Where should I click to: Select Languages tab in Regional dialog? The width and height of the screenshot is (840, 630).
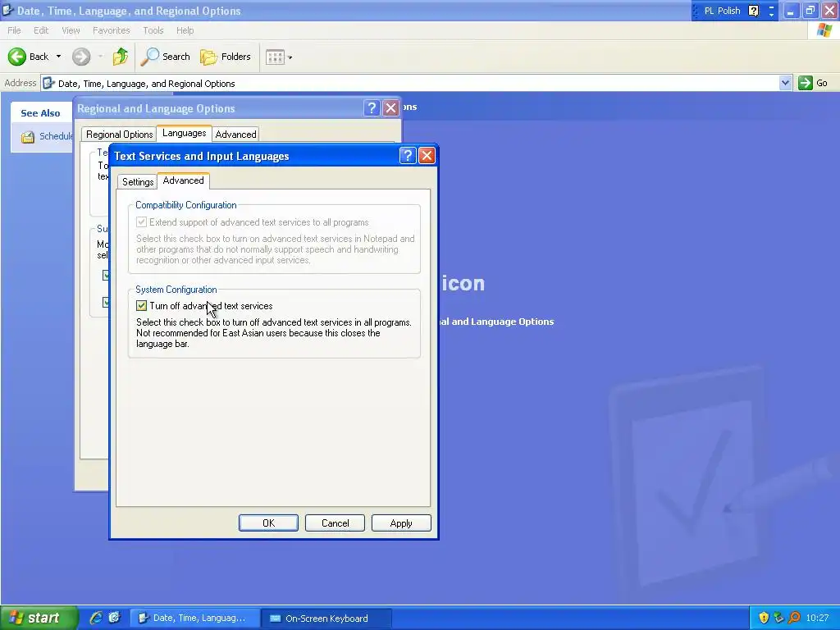click(x=185, y=133)
